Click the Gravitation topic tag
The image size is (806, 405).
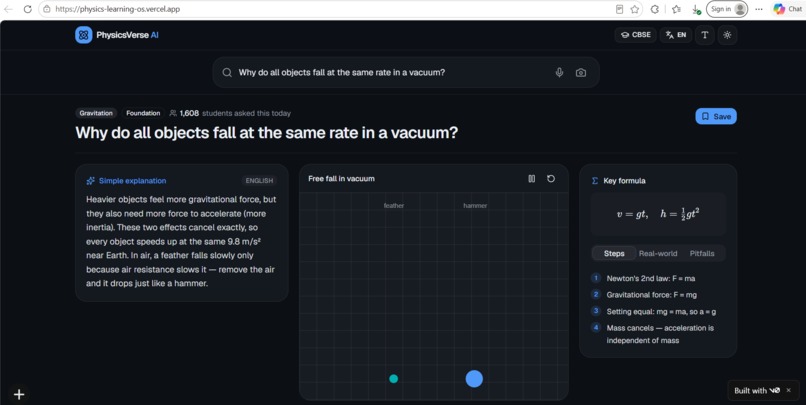point(96,113)
